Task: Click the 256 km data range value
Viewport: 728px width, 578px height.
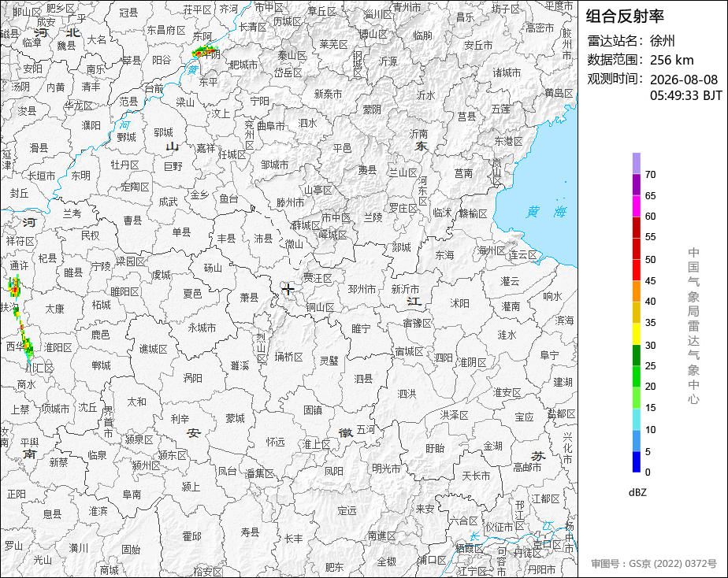Action: tap(672, 60)
